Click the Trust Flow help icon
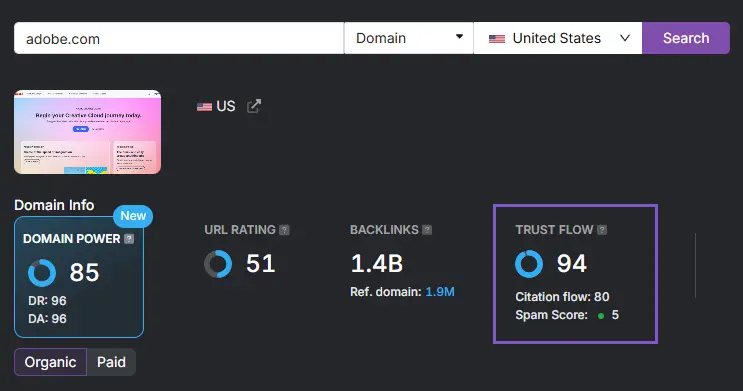This screenshot has height=391, width=743. (602, 230)
